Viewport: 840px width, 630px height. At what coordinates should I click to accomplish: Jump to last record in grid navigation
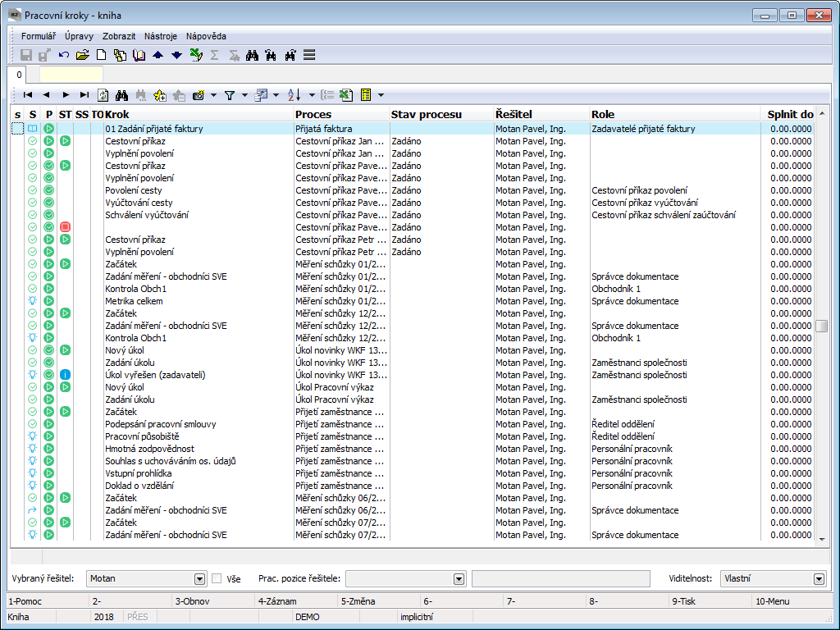(x=84, y=95)
